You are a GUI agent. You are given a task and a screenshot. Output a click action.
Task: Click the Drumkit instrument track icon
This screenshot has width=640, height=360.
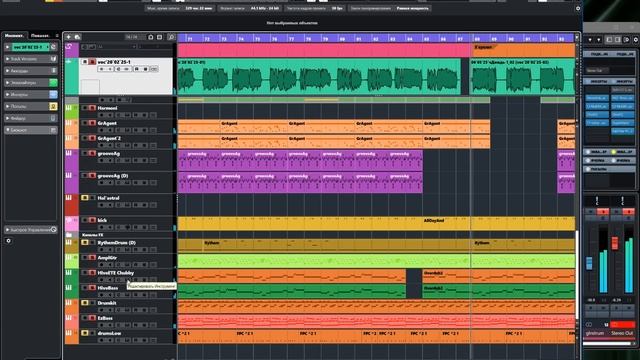[x=69, y=303]
